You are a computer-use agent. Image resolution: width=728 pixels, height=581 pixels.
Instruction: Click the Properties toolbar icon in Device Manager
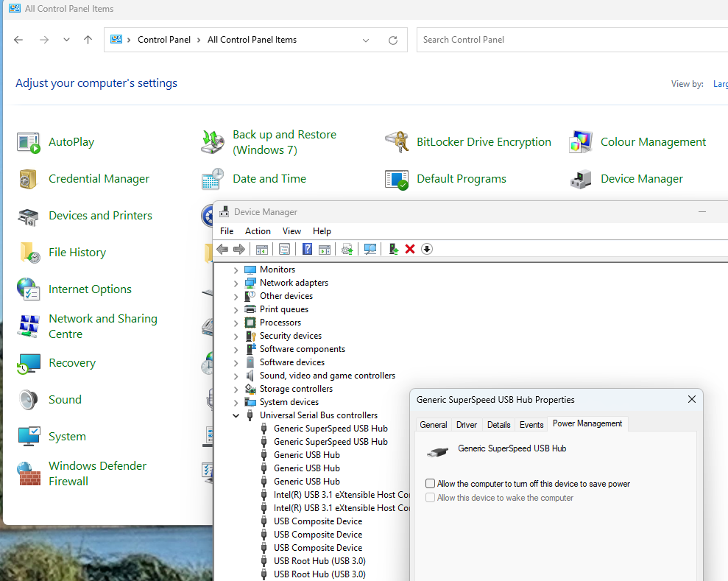(x=285, y=250)
